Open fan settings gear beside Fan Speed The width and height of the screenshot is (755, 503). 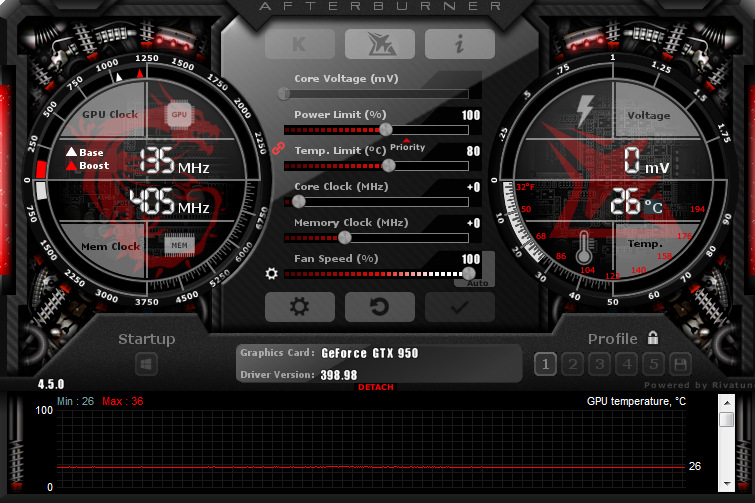(272, 274)
